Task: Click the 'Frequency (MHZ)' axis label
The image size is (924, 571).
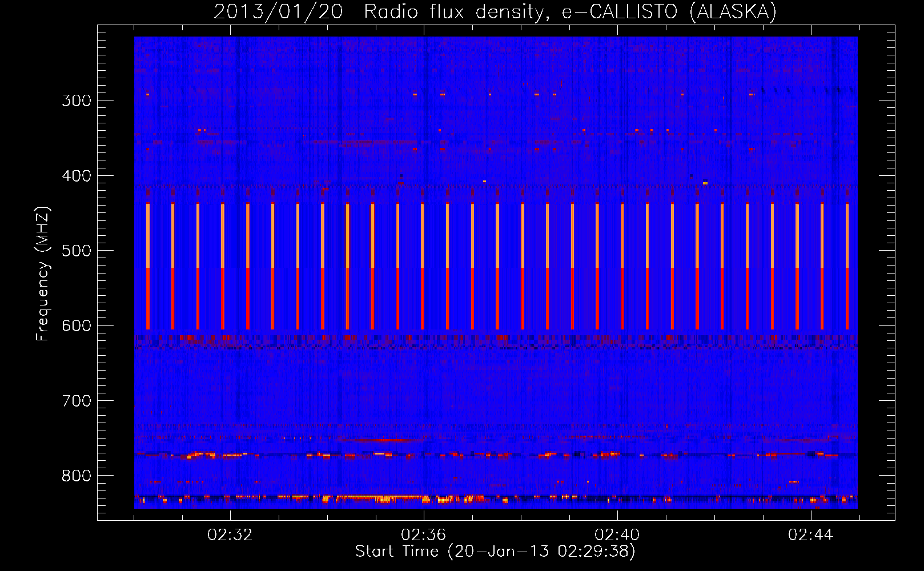Action: click(x=43, y=274)
